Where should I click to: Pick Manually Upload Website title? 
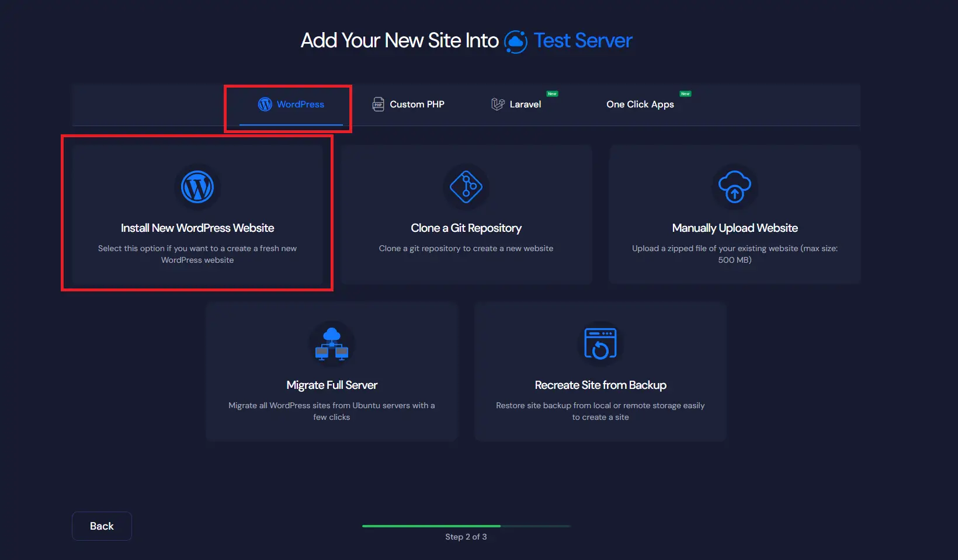[x=735, y=228]
